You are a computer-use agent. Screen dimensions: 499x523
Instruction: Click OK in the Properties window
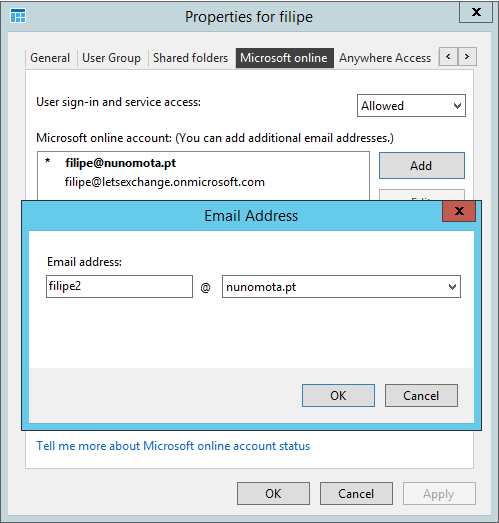point(273,494)
